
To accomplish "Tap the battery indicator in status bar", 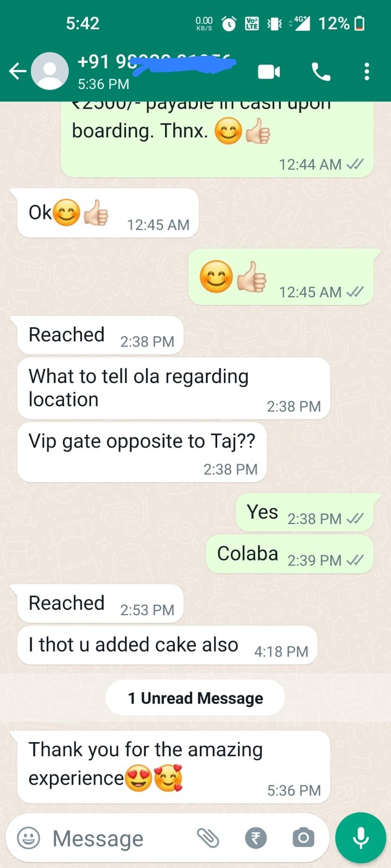I will [359, 23].
